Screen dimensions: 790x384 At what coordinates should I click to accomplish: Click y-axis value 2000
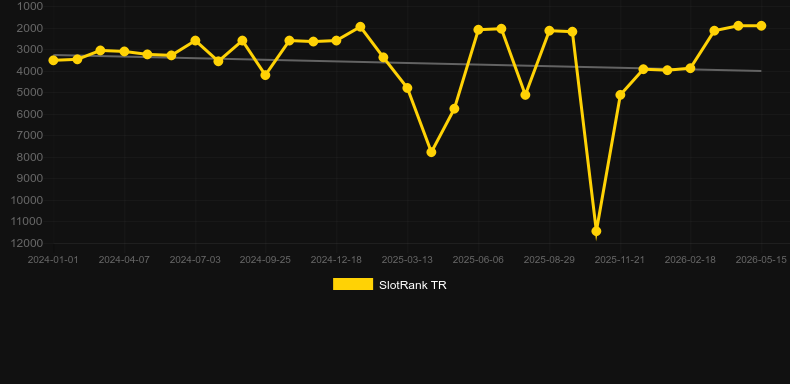click(x=30, y=28)
